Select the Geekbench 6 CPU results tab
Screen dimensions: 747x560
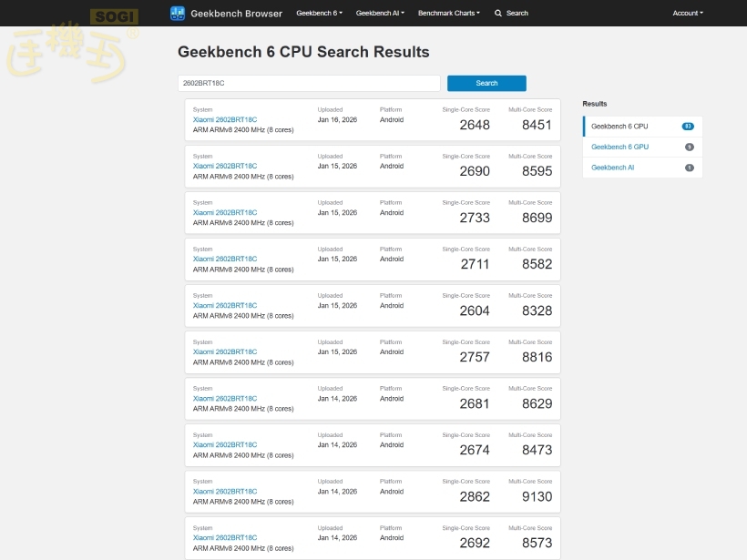coord(619,127)
